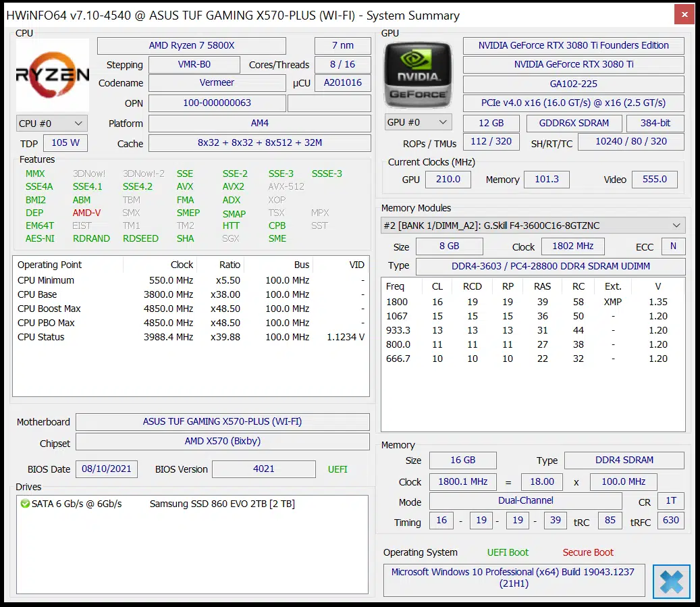Select the Samsung SSD 860 EVO drive entry

pos(192,504)
